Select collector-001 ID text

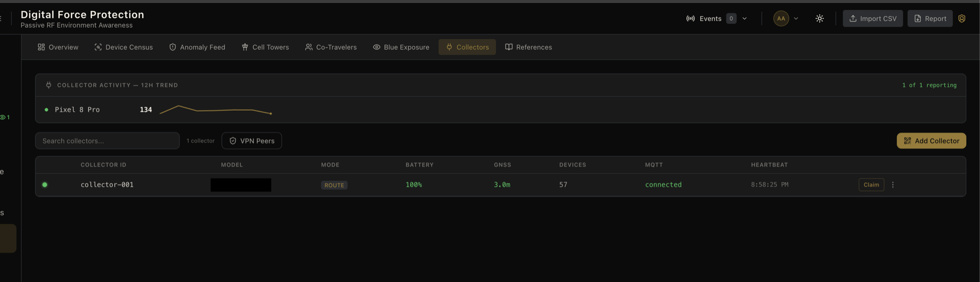[x=107, y=185]
